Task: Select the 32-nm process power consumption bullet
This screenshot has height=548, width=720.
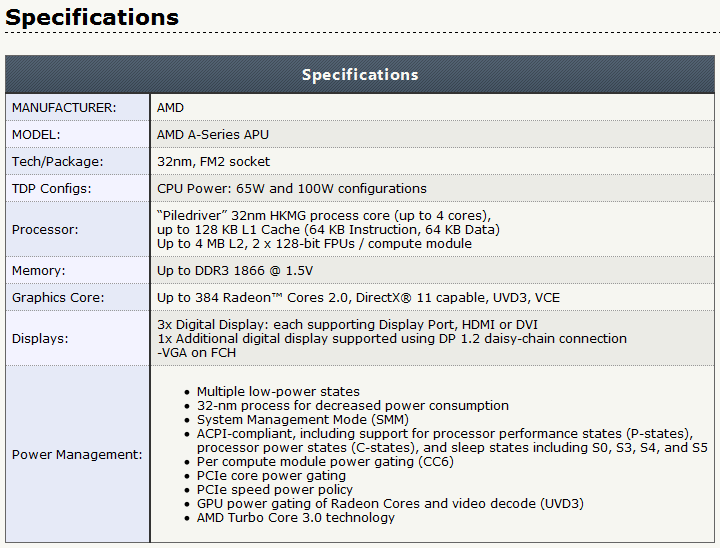Action: click(353, 406)
